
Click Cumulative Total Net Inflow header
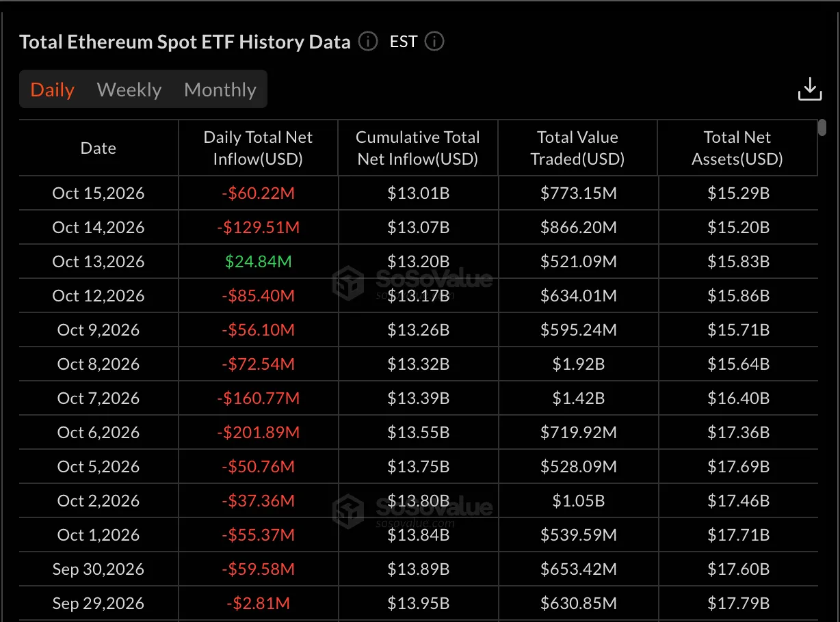pos(417,148)
